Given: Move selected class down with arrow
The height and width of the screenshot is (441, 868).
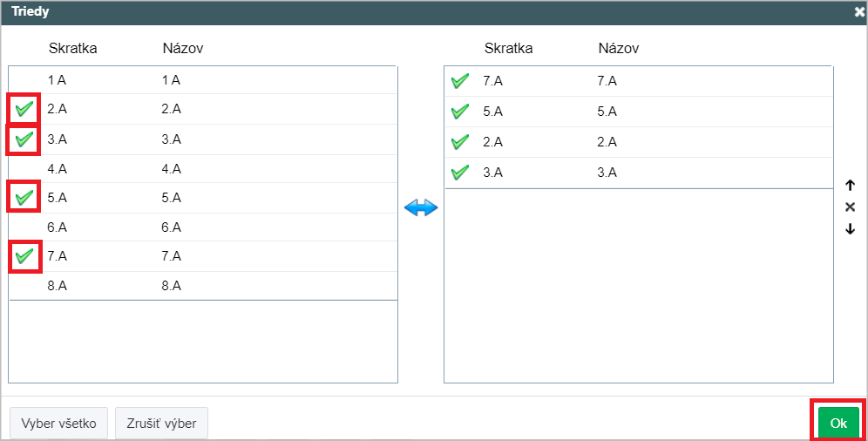Looking at the screenshot, I should (851, 228).
